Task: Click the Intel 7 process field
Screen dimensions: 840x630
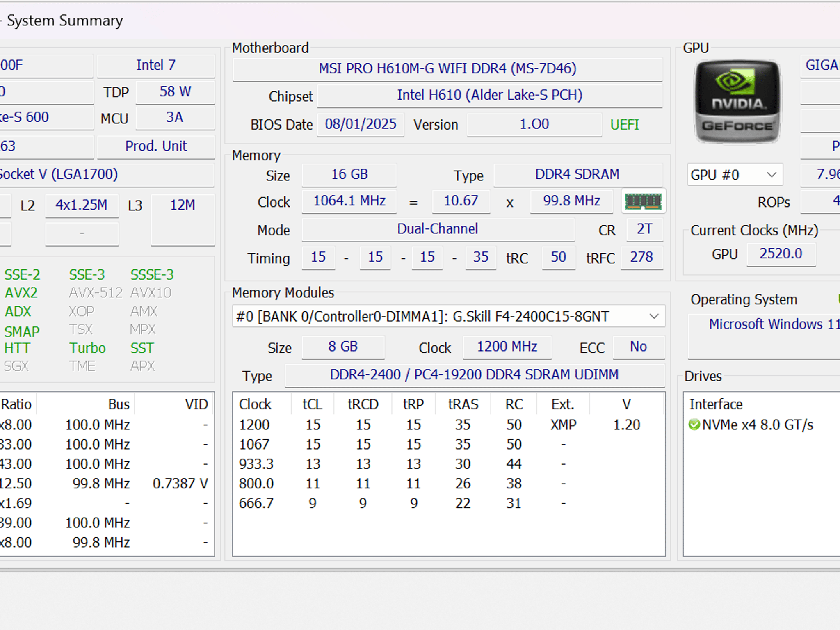Action: click(x=156, y=66)
